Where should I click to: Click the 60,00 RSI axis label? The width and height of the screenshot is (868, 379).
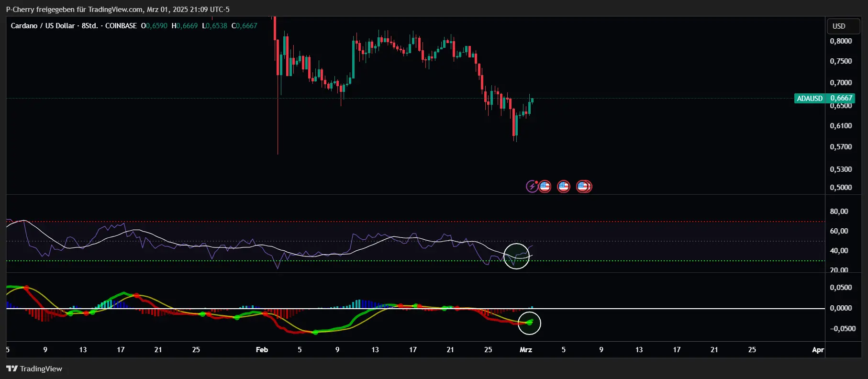(x=839, y=231)
